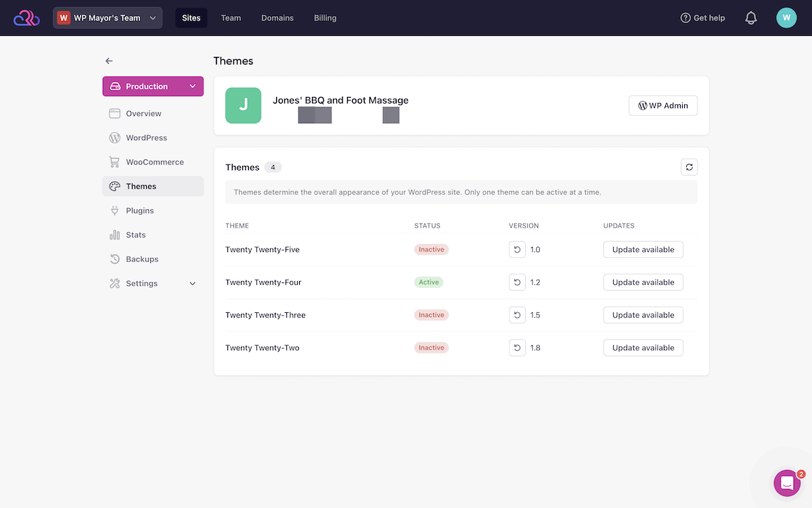812x508 pixels.
Task: Open WP Admin for the site
Action: [x=663, y=106]
